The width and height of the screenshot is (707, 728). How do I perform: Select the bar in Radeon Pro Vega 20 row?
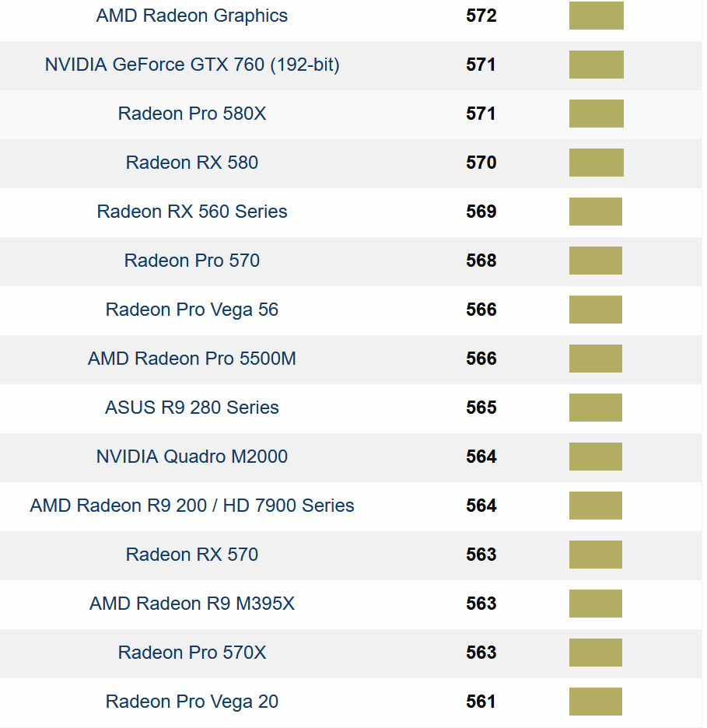point(596,702)
